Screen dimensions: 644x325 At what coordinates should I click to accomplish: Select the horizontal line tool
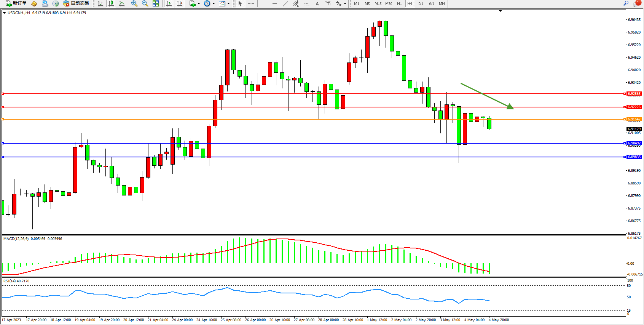[x=274, y=3]
